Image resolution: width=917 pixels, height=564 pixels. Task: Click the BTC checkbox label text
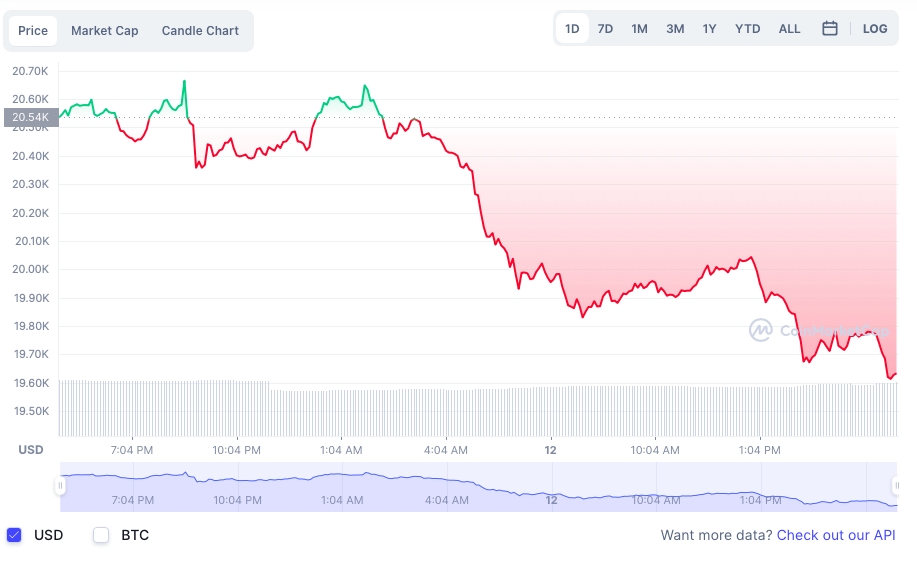pyautogui.click(x=135, y=535)
